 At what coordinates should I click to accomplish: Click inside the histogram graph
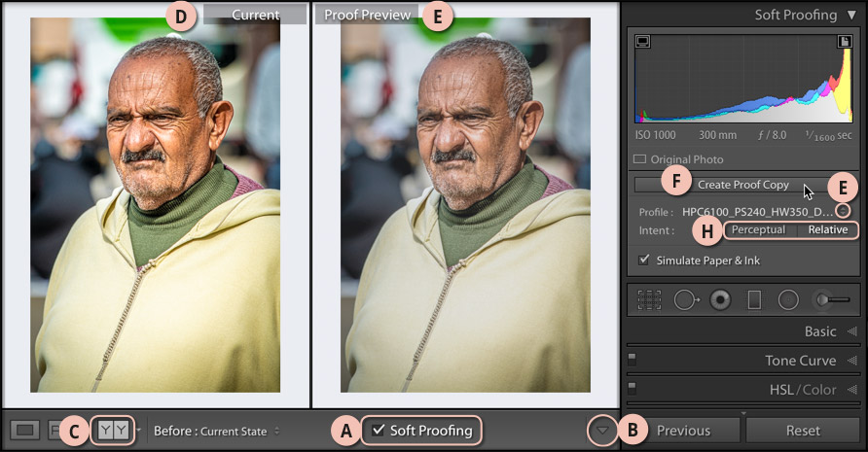pos(743,79)
